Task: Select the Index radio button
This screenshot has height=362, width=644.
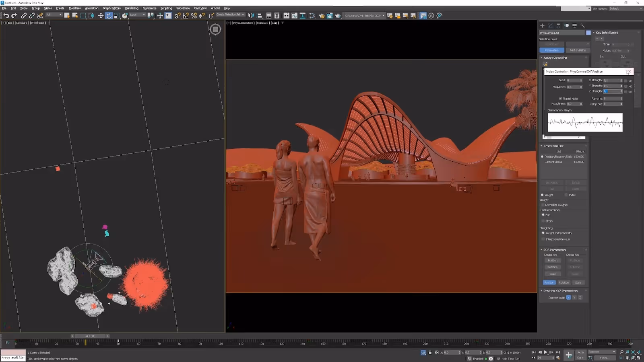Action: coord(566,195)
